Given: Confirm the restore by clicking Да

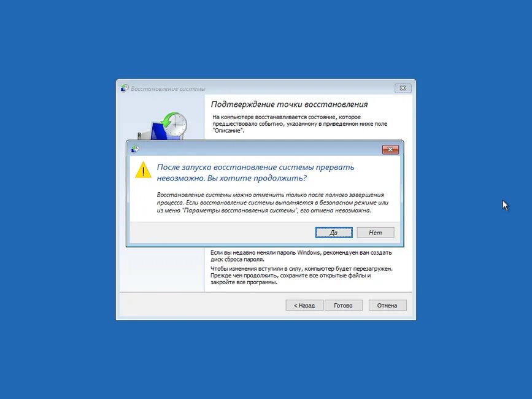Looking at the screenshot, I should (x=334, y=233).
